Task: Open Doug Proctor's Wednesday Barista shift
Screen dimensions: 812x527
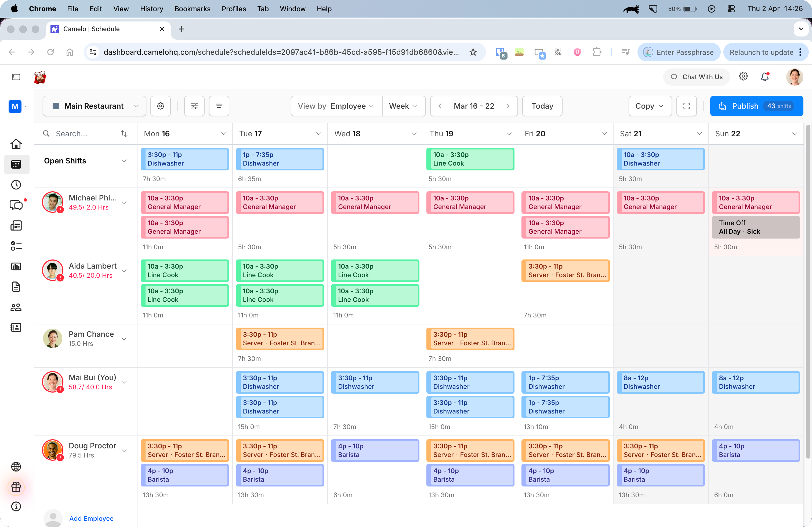Action: coord(375,450)
